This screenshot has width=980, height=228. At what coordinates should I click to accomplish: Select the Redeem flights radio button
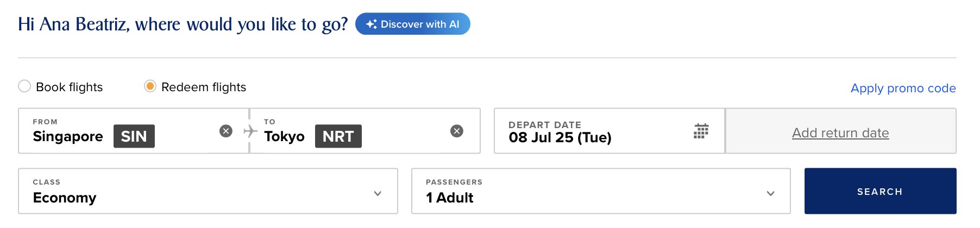pyautogui.click(x=150, y=86)
